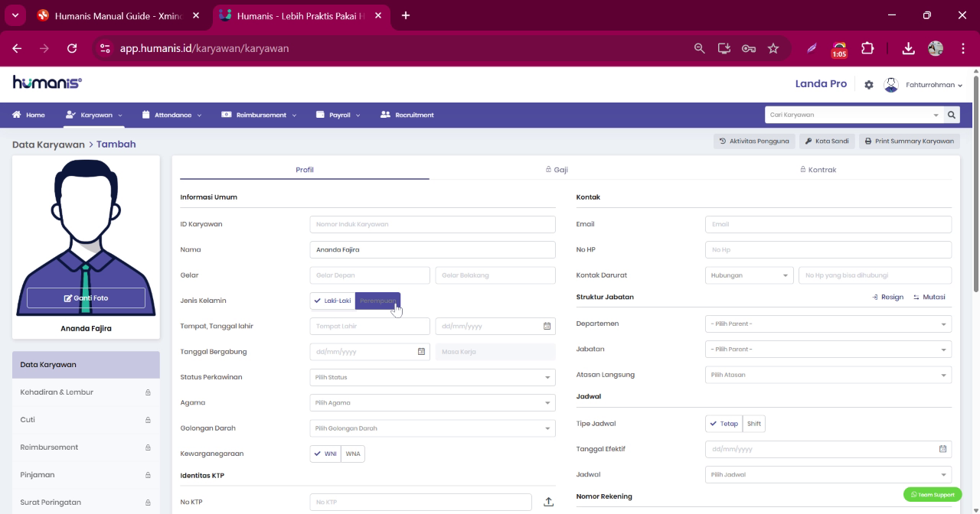
Task: Click the upload icon beside No KTP
Action: [x=548, y=502]
